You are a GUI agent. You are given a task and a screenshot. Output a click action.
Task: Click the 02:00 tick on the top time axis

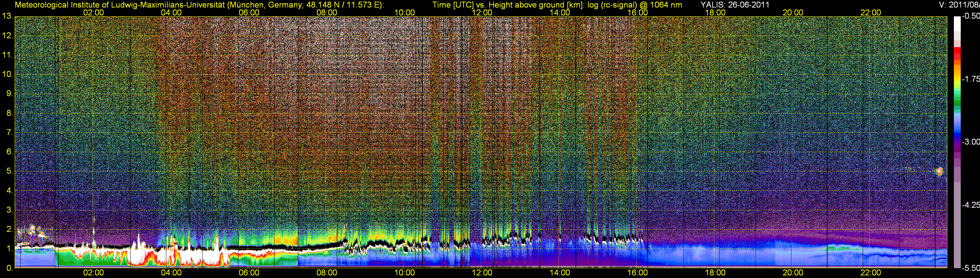click(x=93, y=12)
